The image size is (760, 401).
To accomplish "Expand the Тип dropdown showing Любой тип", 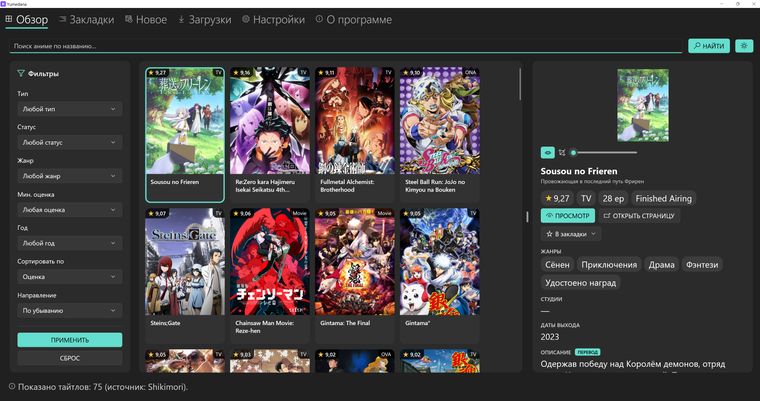I will point(70,109).
